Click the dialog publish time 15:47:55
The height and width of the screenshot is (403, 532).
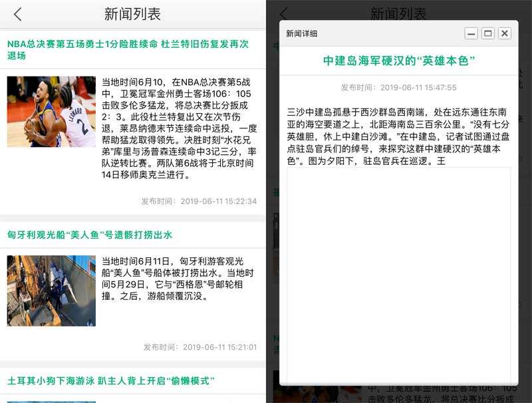[x=398, y=87]
